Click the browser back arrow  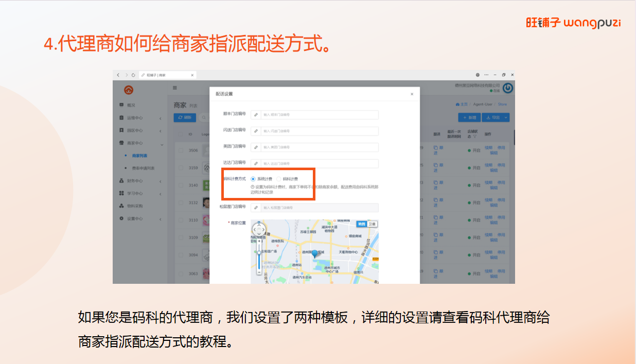(118, 75)
